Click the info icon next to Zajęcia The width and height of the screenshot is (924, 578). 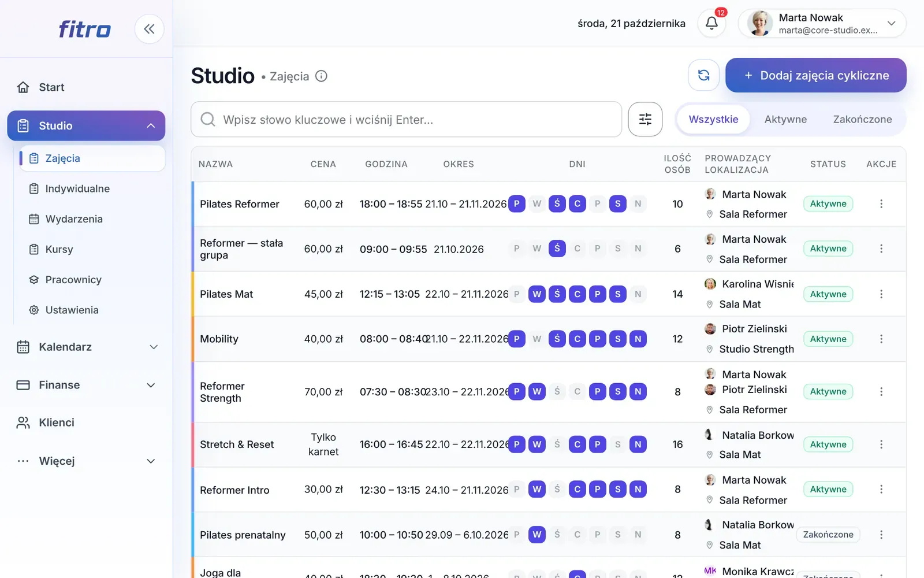(x=321, y=76)
